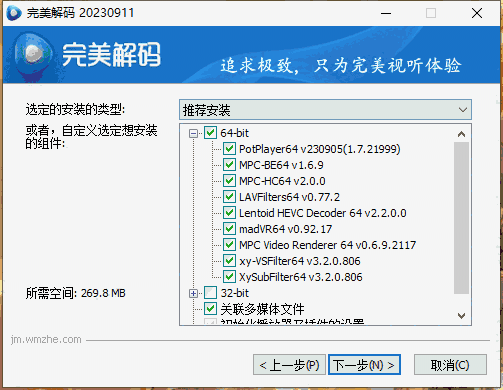Toggle MPC Video Renderer 64 checkbox
Viewport: 503px width, 390px height.
point(229,245)
